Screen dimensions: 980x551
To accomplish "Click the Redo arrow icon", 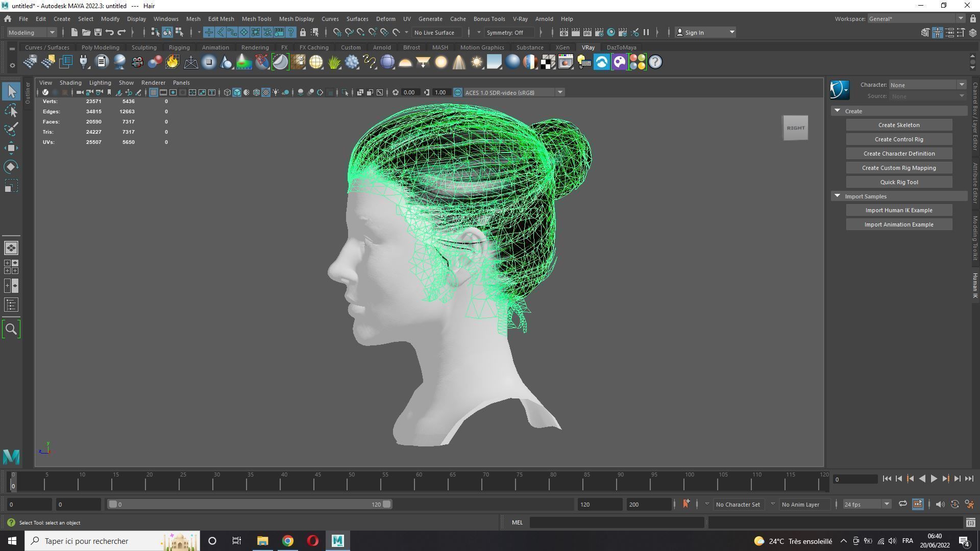I will (121, 32).
